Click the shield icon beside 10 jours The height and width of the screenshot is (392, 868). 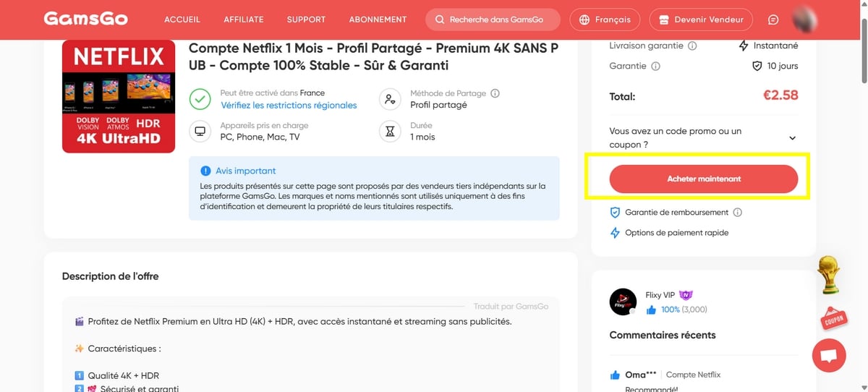(757, 66)
